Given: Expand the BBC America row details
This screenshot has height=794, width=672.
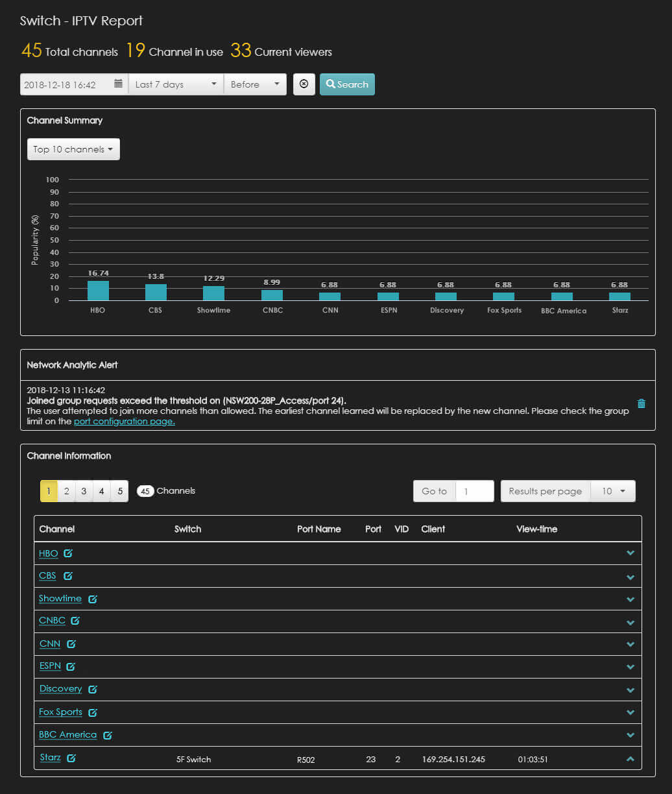Looking at the screenshot, I should (x=630, y=735).
